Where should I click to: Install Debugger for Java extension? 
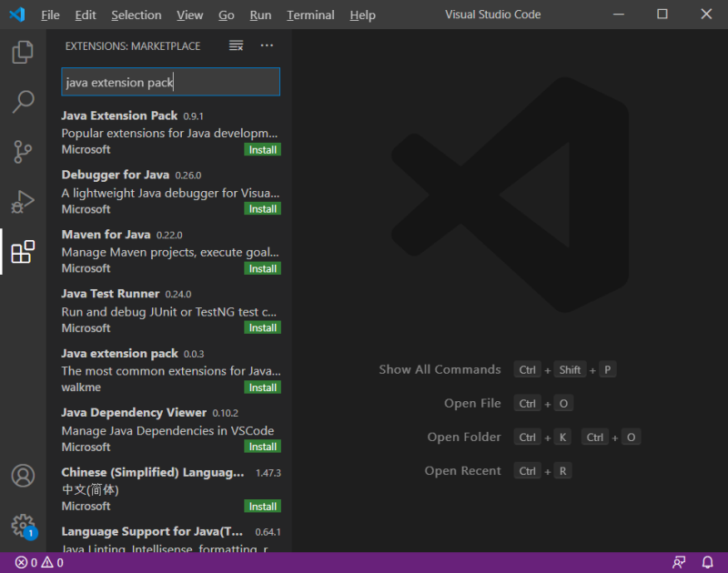262,209
